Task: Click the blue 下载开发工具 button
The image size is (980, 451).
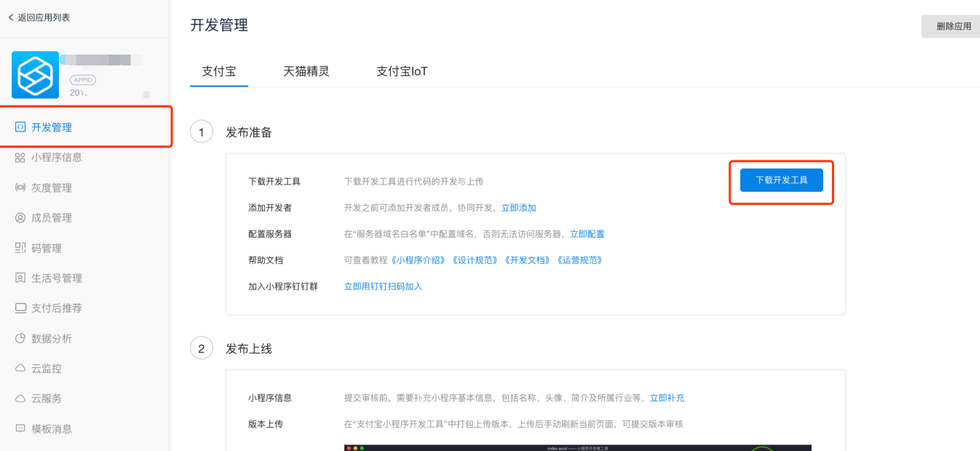Action: tap(781, 180)
